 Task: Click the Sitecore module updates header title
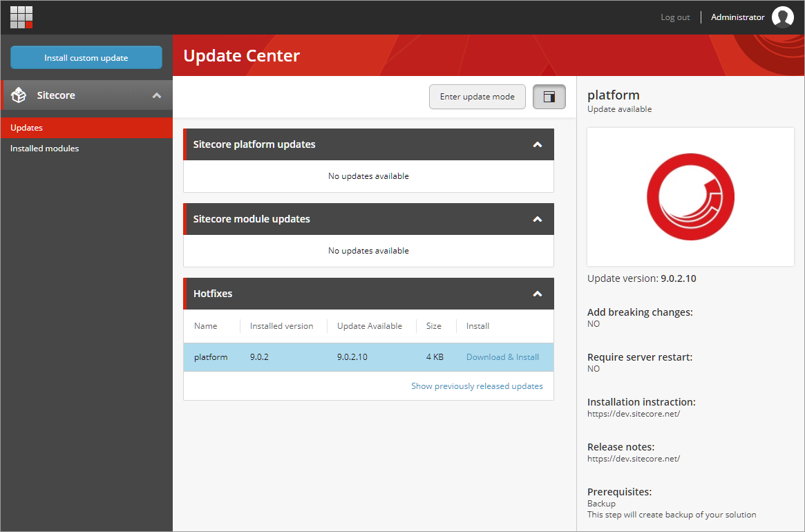coord(252,219)
